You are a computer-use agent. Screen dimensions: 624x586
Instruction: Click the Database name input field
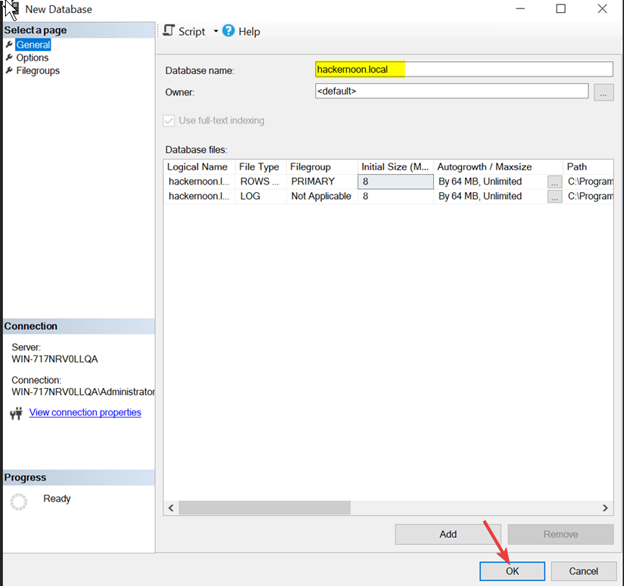point(464,69)
